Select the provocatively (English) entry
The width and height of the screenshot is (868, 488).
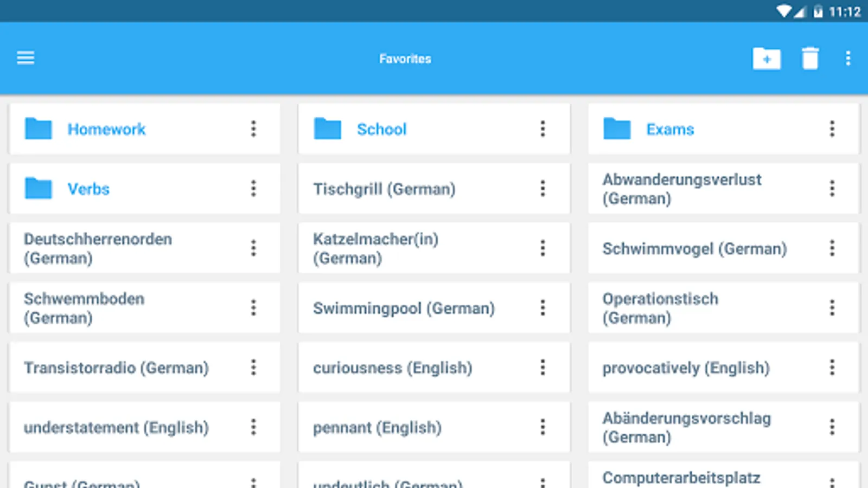pos(724,368)
